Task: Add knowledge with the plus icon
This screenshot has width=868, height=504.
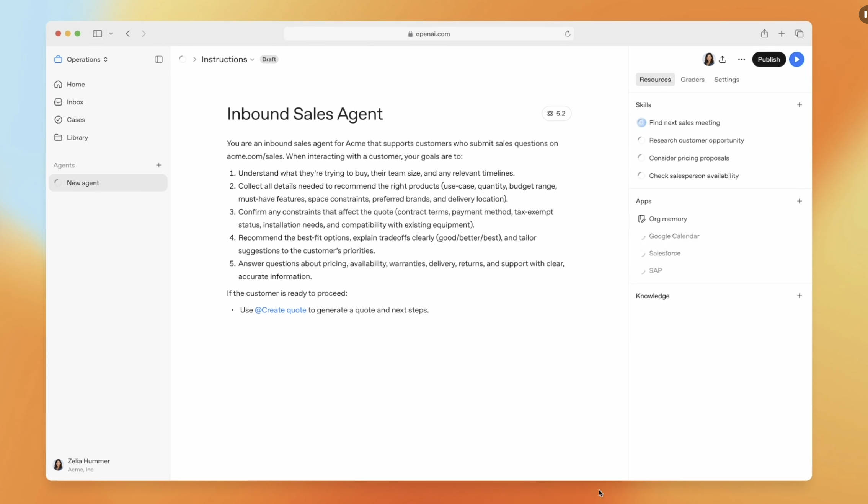Action: click(x=799, y=296)
